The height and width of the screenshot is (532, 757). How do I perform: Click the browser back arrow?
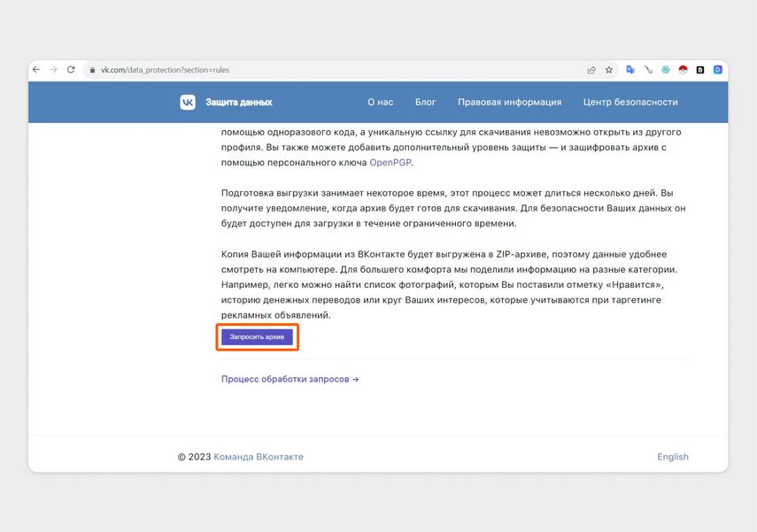click(x=36, y=70)
